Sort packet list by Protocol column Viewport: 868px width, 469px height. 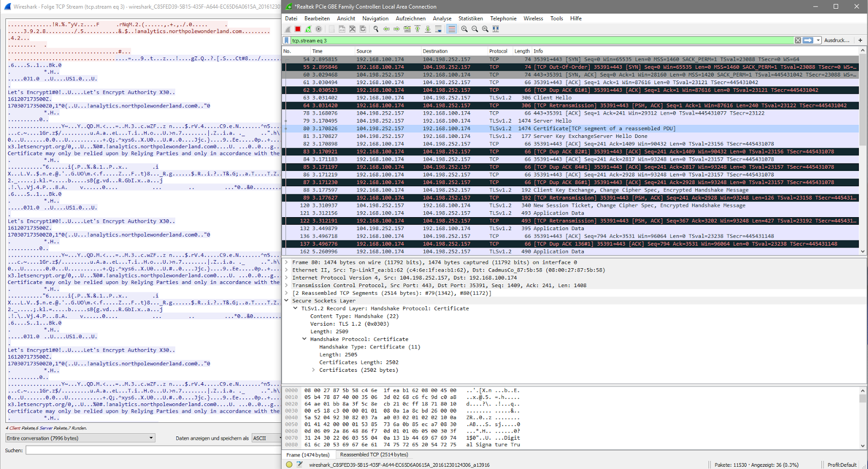point(498,51)
